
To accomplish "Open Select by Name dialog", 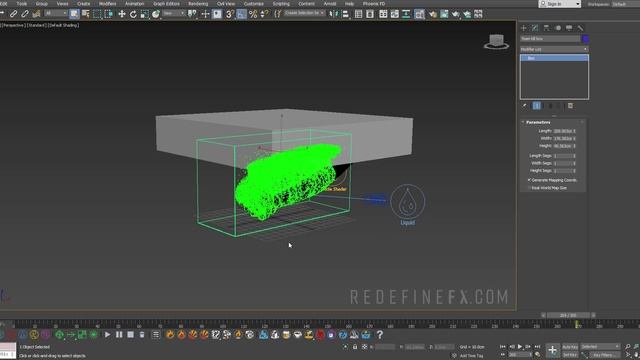I will pos(86,14).
